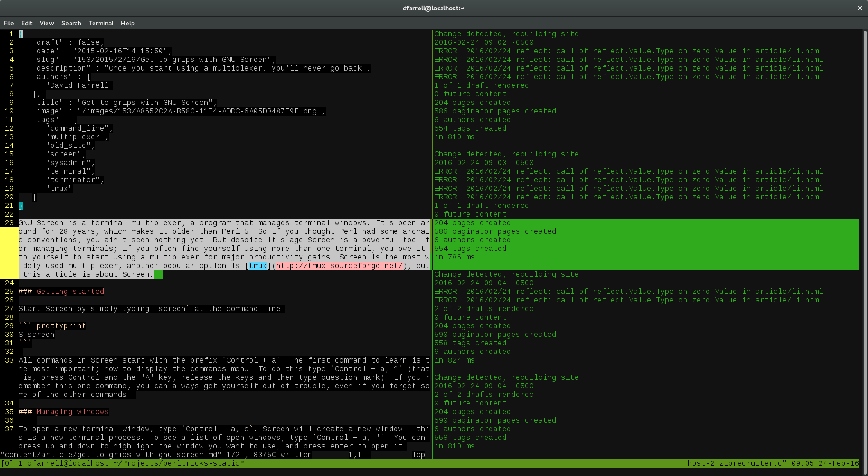Close the terminal window
Screen dimensions: 868x476
pyautogui.click(x=859, y=8)
